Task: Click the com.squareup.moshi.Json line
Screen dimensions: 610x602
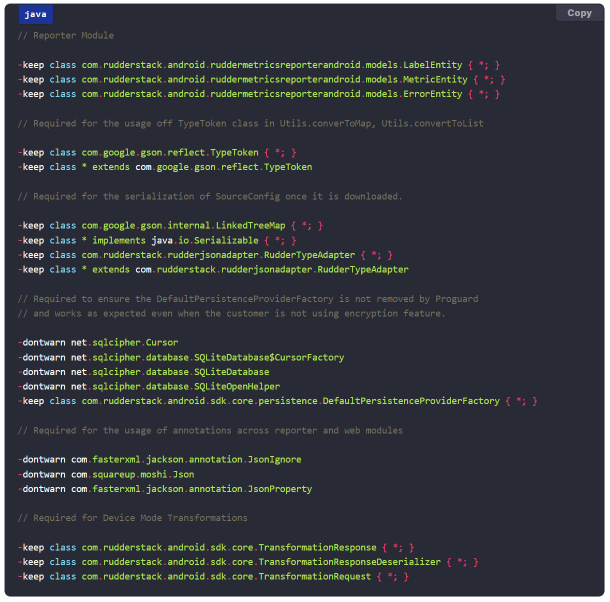Action: click(x=106, y=474)
